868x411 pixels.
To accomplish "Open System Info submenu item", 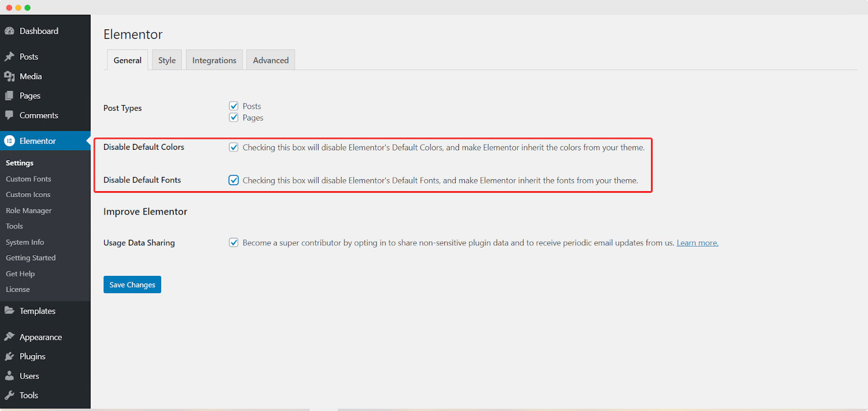I will tap(25, 242).
